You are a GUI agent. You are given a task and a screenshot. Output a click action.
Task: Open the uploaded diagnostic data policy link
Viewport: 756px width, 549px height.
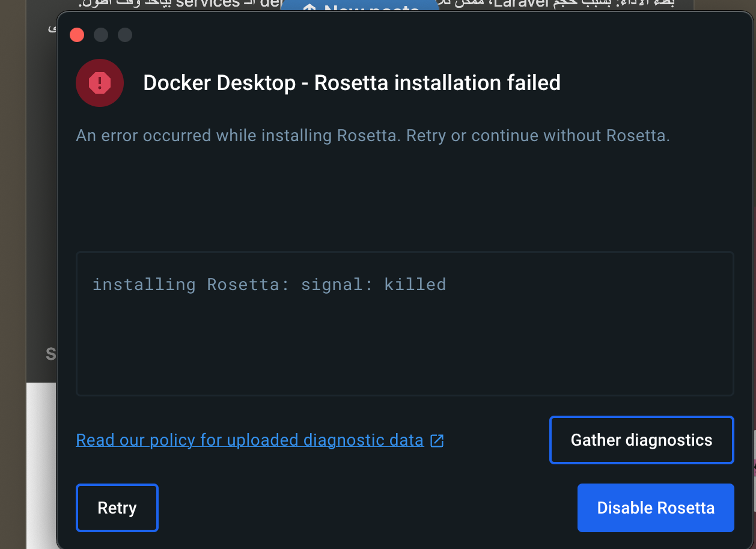click(x=249, y=440)
